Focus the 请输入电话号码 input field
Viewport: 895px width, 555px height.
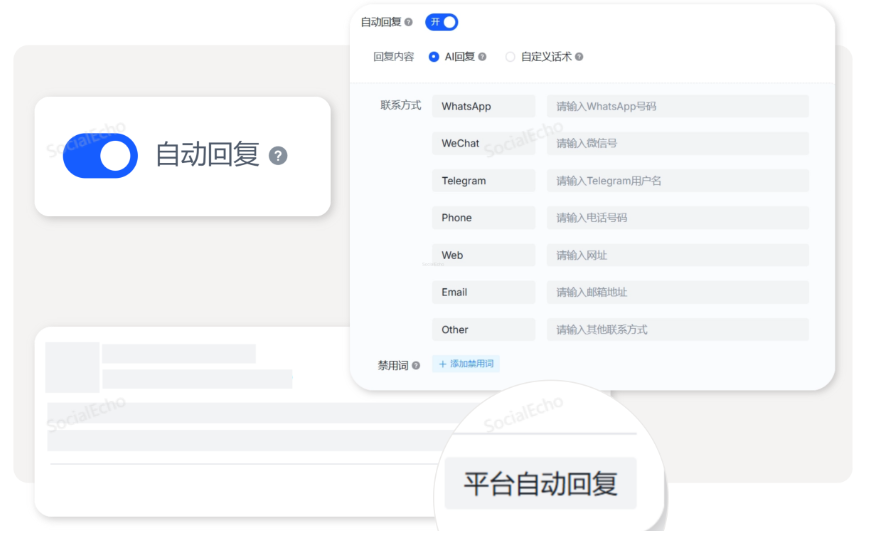[x=678, y=218]
